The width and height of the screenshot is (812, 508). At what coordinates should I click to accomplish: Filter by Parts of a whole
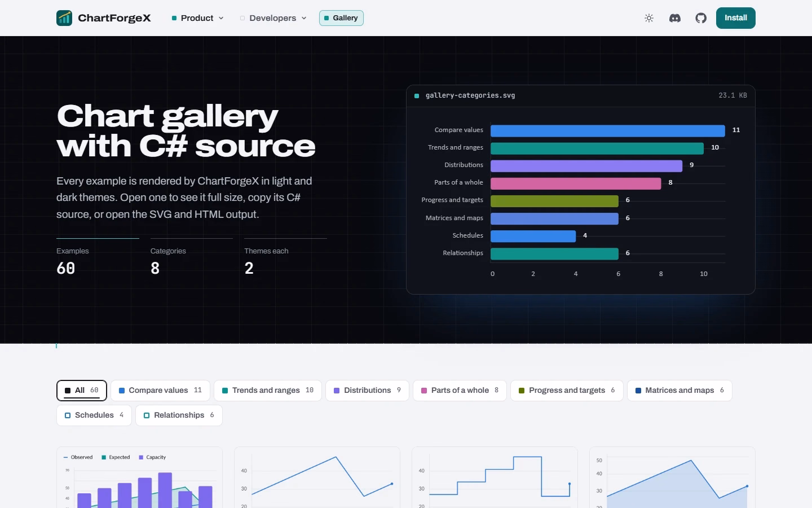pos(460,391)
